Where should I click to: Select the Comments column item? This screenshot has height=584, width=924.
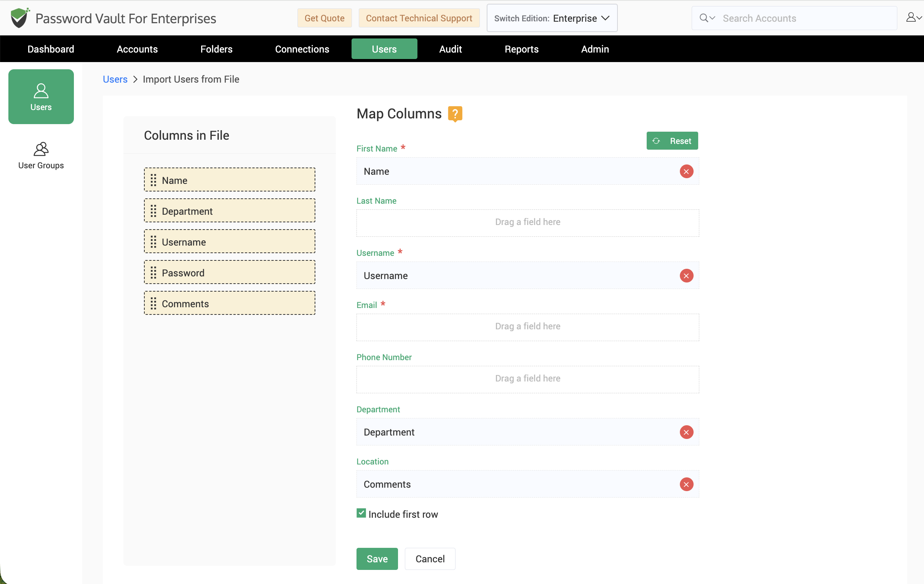coord(229,303)
